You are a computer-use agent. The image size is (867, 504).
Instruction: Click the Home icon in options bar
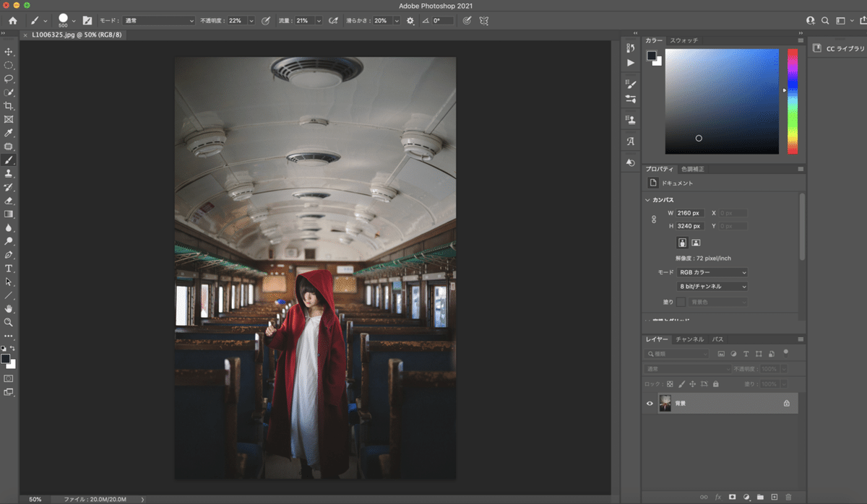(12, 21)
